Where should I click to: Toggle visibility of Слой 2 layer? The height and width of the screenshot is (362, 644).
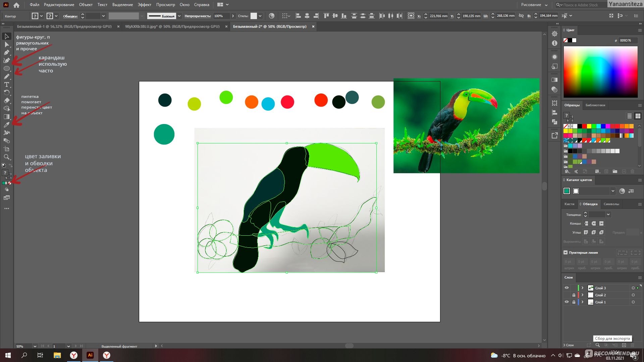[x=567, y=295]
